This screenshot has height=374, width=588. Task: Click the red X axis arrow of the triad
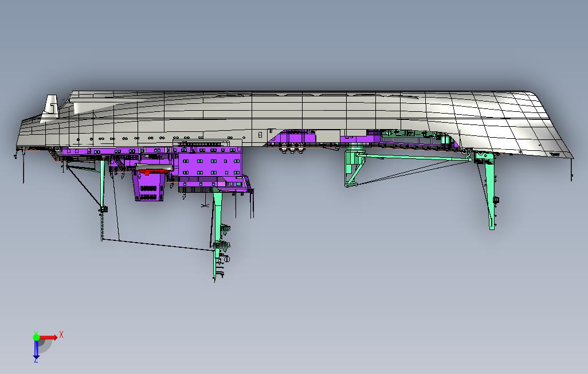pos(49,337)
